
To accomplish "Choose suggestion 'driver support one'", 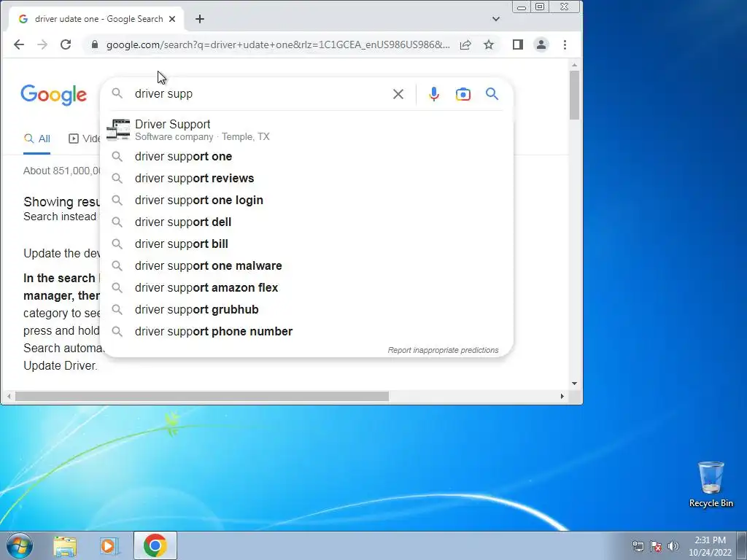I will [x=307, y=157].
